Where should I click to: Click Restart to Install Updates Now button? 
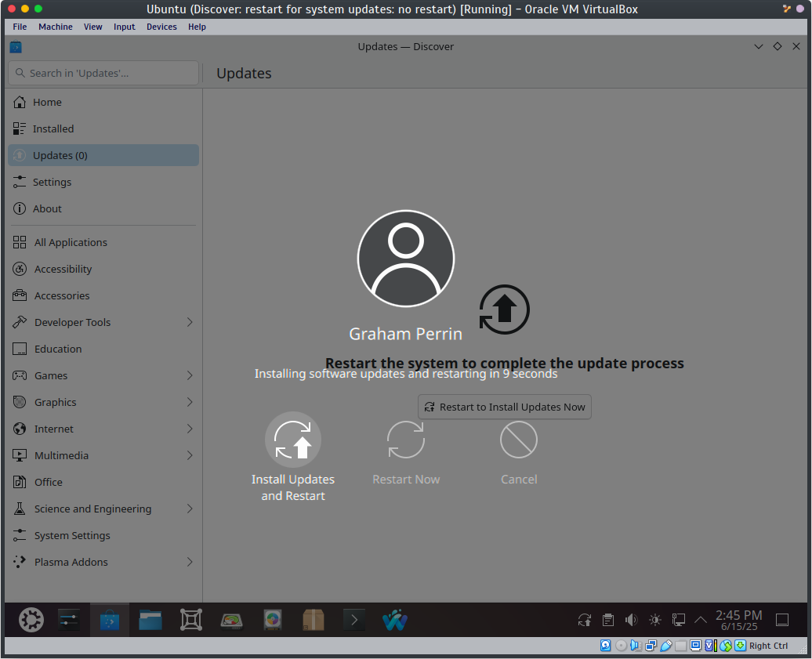tap(505, 407)
